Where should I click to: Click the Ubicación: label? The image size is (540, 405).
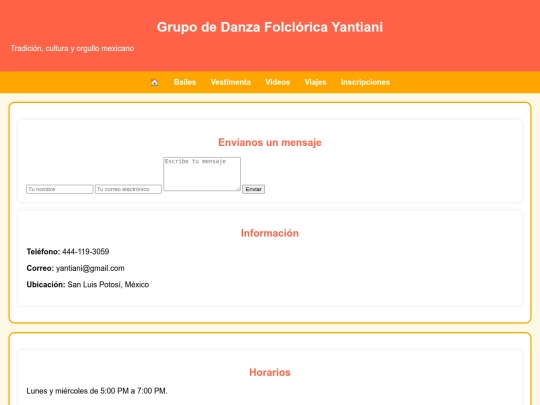(46, 285)
